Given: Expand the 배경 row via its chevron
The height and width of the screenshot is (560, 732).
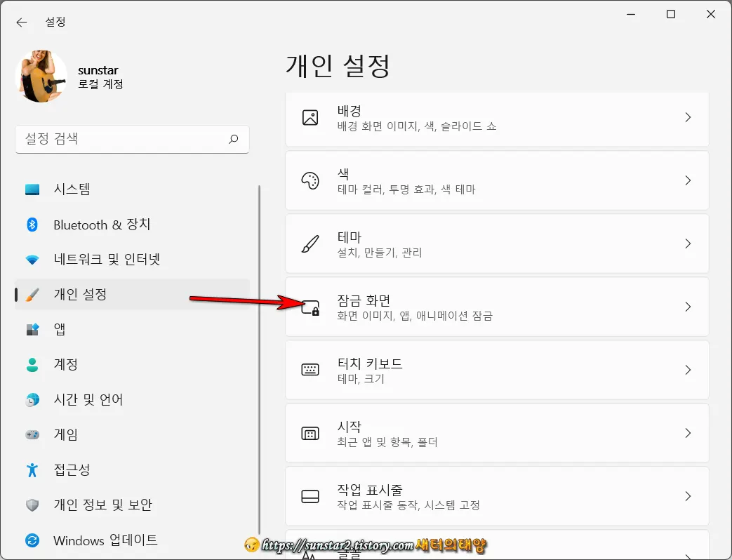Looking at the screenshot, I should coord(687,118).
